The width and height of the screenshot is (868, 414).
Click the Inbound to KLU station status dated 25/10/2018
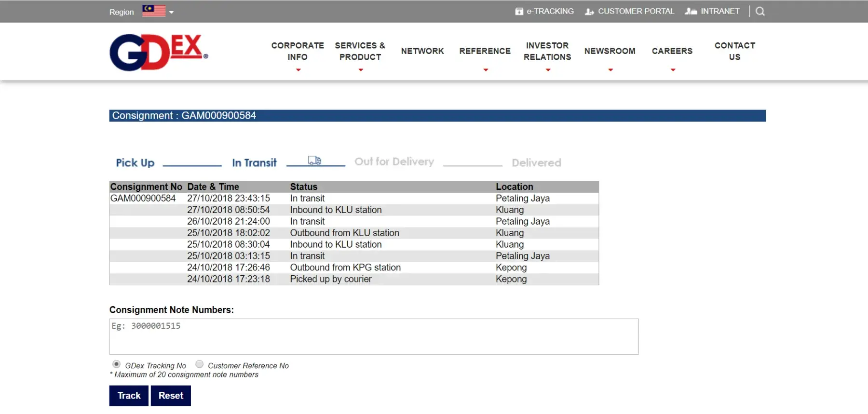tap(336, 244)
